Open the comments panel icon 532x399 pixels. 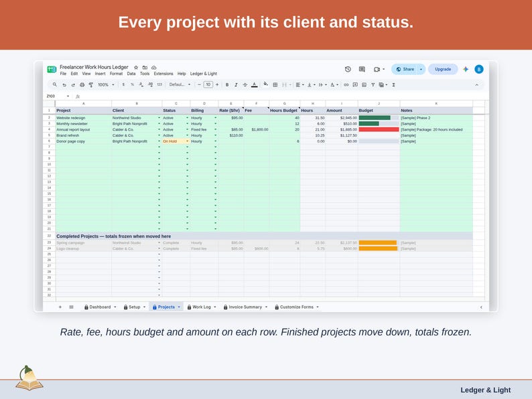tap(362, 69)
